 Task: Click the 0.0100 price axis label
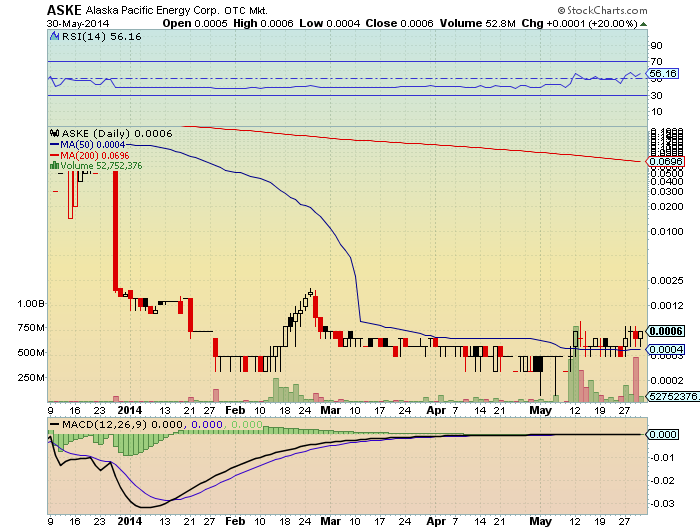667,231
